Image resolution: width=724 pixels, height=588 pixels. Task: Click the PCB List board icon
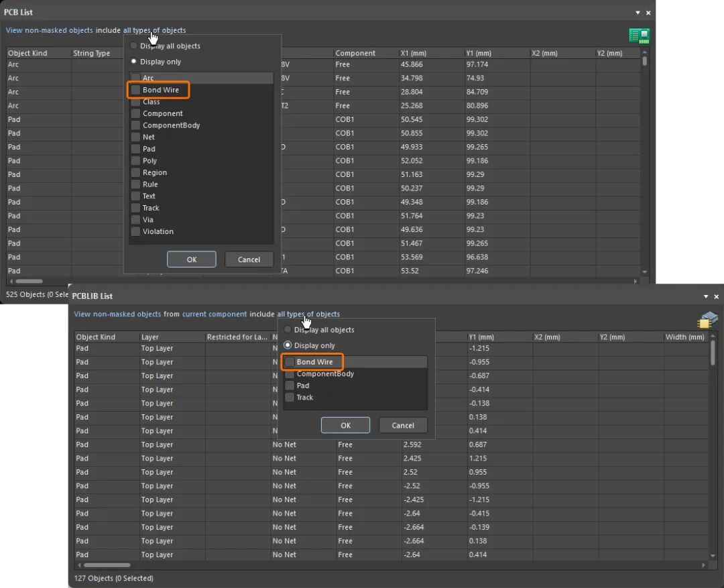pyautogui.click(x=640, y=36)
